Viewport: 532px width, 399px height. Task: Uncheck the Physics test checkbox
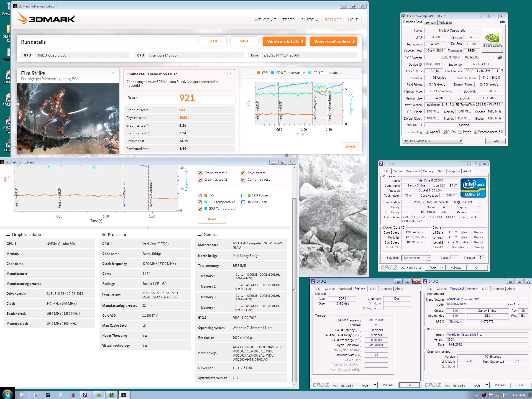click(243, 173)
